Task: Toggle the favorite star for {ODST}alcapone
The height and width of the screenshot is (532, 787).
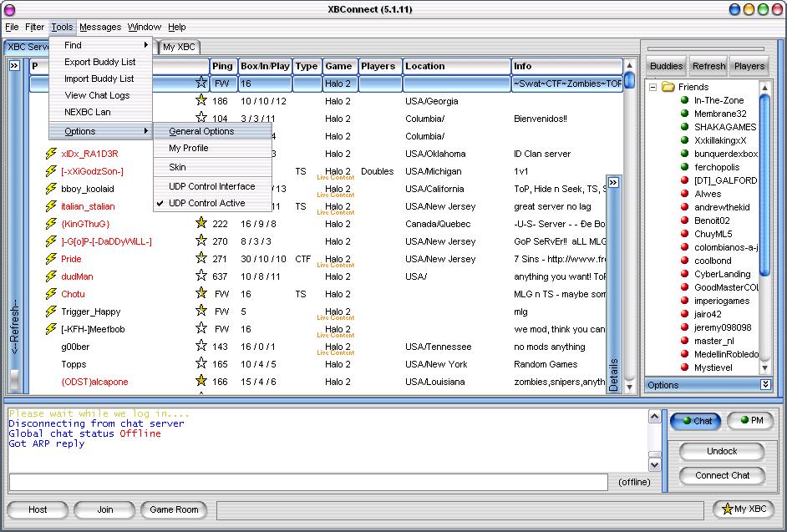Action: coord(201,381)
